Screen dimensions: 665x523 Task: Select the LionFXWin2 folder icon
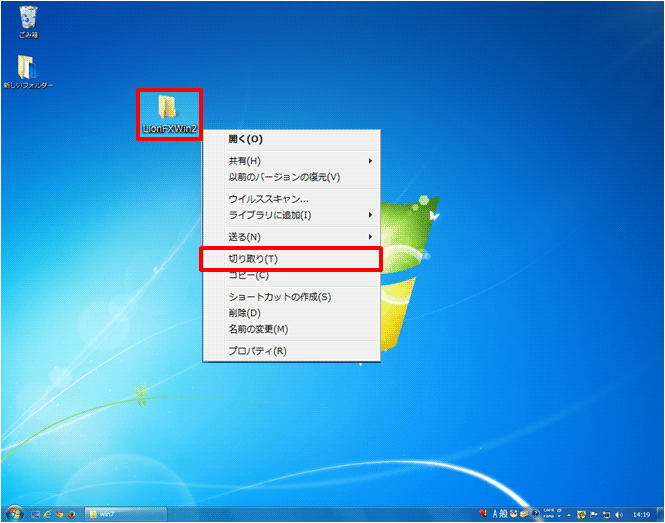[x=169, y=114]
